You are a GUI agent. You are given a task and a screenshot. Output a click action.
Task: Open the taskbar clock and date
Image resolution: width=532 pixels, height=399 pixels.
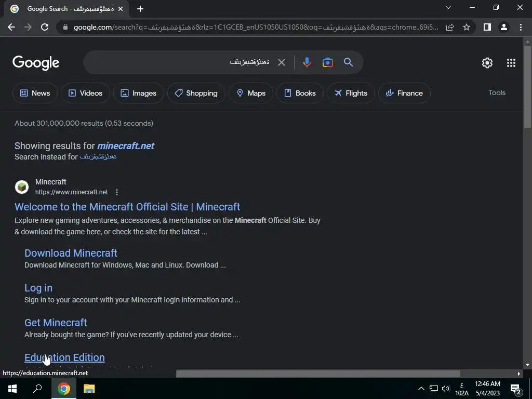487,389
